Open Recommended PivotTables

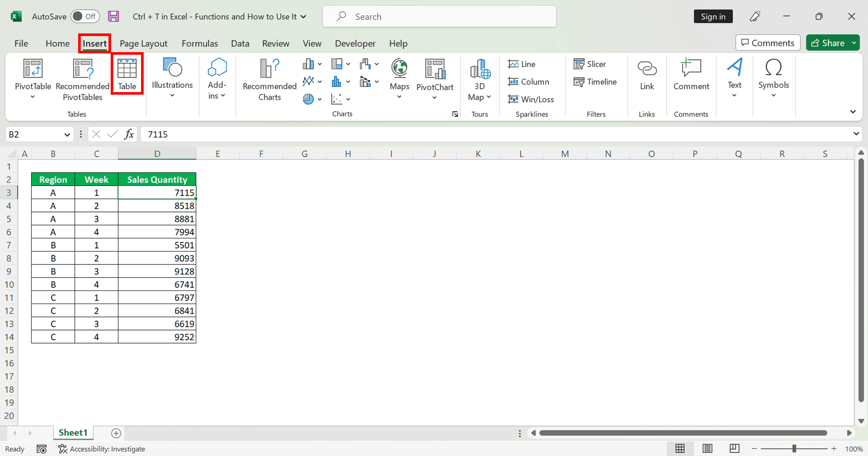[x=82, y=80]
